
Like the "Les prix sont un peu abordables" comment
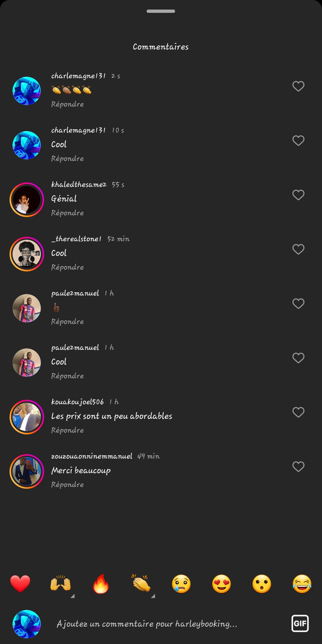click(x=298, y=412)
